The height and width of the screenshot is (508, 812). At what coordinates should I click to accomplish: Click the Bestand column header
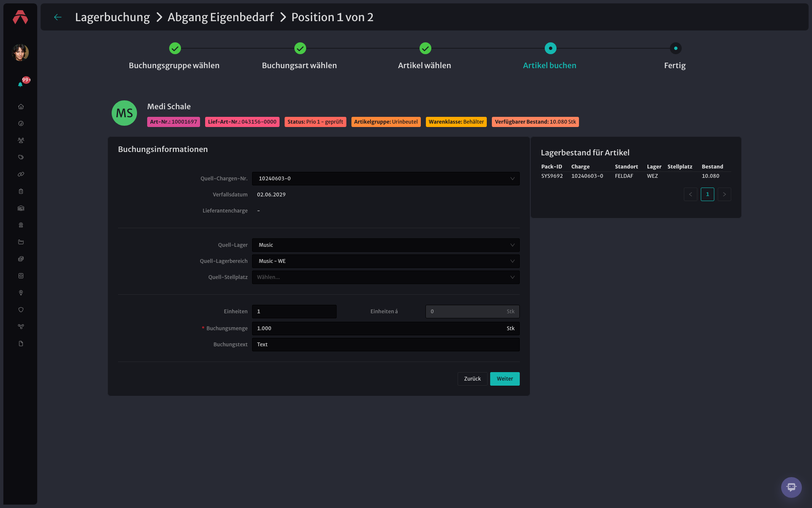click(712, 167)
